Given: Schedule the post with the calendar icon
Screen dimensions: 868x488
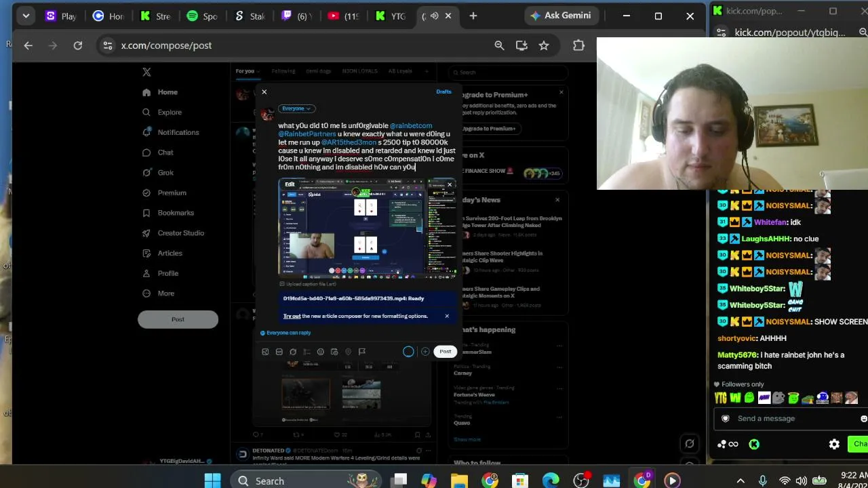Looking at the screenshot, I should (334, 352).
